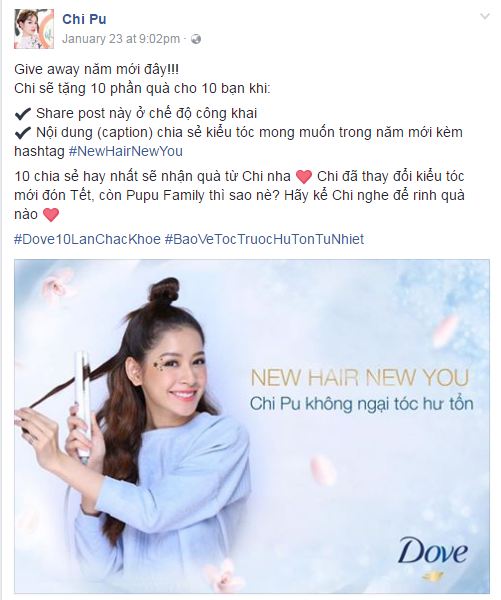Open post options chevron at top right
The width and height of the screenshot is (501, 600).
click(x=485, y=16)
